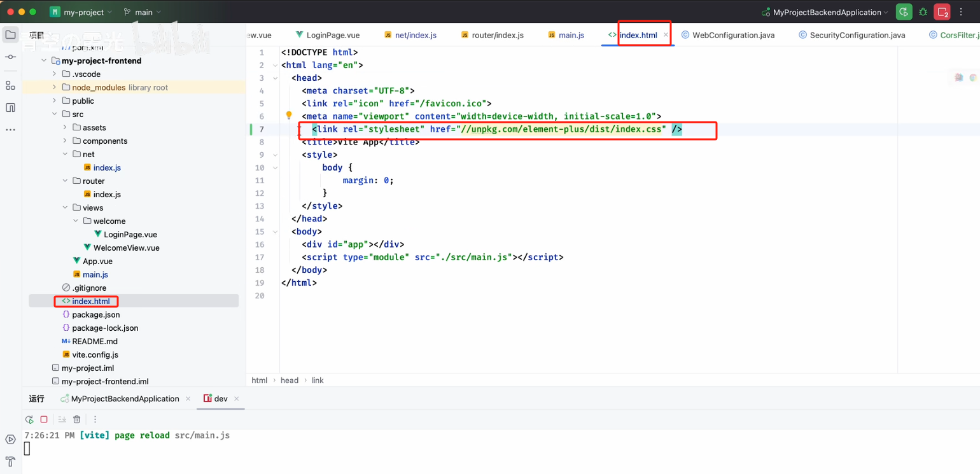Open page in Chrome browser icon

pos(973,78)
